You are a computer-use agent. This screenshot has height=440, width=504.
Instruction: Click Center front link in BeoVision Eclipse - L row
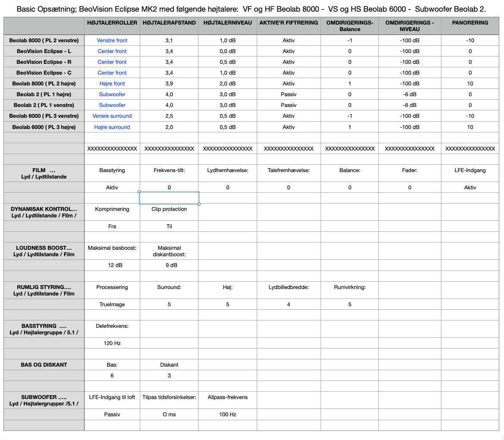[112, 51]
